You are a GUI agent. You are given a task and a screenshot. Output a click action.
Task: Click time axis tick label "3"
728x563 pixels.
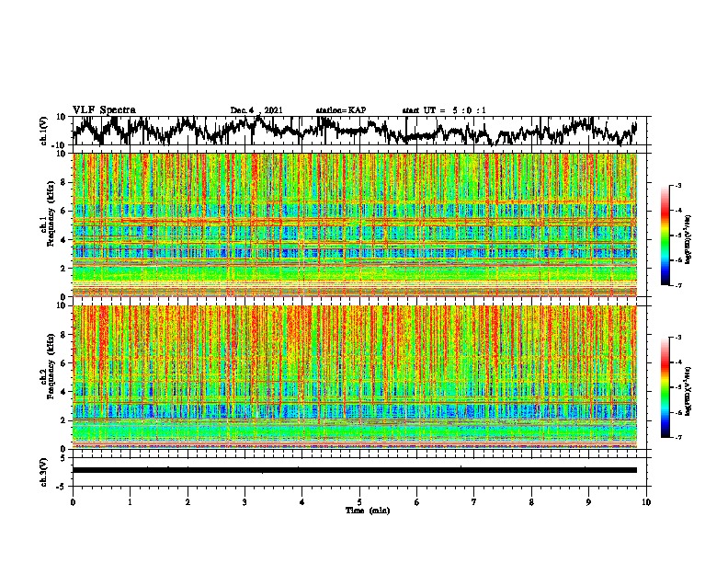(x=245, y=502)
